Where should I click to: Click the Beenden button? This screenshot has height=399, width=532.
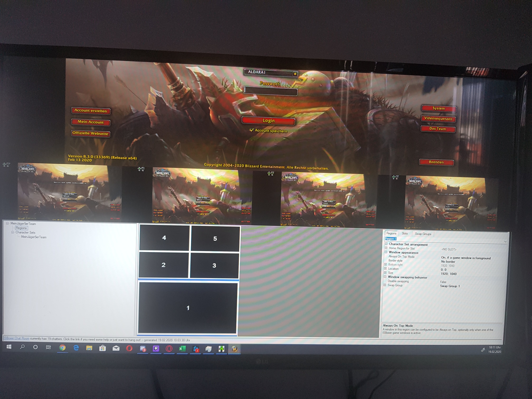coord(436,162)
